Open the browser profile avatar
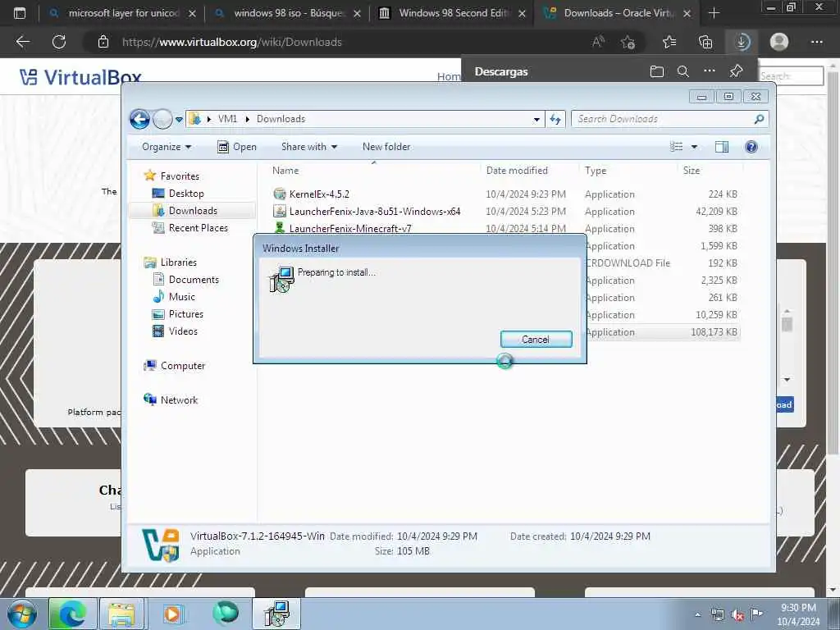 tap(779, 42)
